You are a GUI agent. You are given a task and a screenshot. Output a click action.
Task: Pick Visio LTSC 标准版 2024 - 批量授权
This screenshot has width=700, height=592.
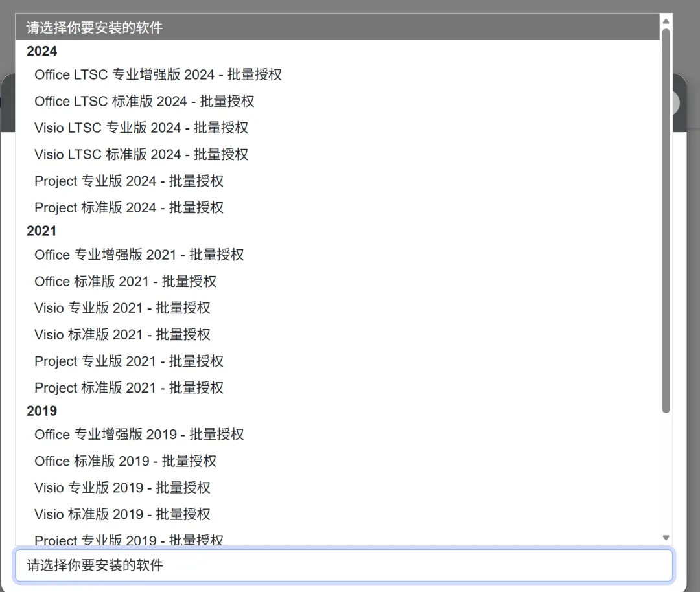click(338, 154)
